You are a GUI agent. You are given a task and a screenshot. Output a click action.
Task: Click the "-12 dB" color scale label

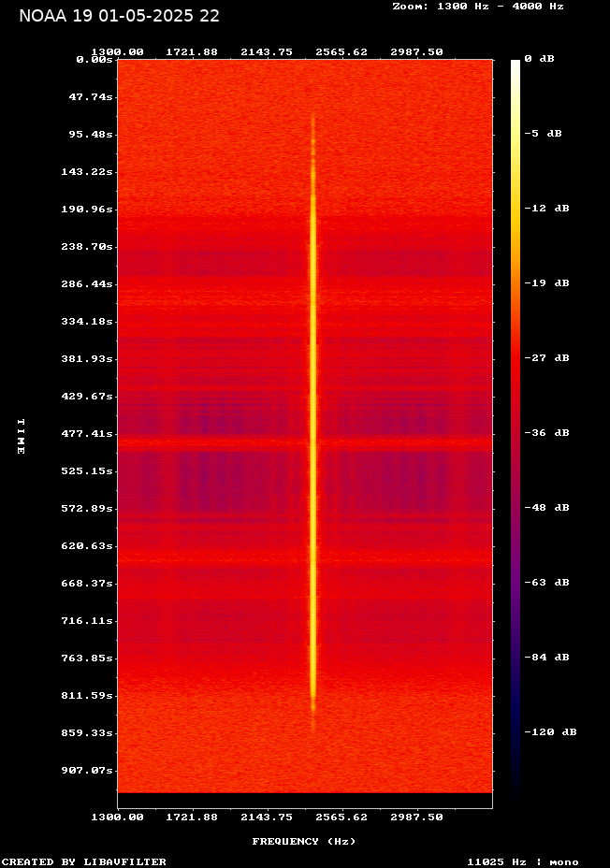coord(546,209)
